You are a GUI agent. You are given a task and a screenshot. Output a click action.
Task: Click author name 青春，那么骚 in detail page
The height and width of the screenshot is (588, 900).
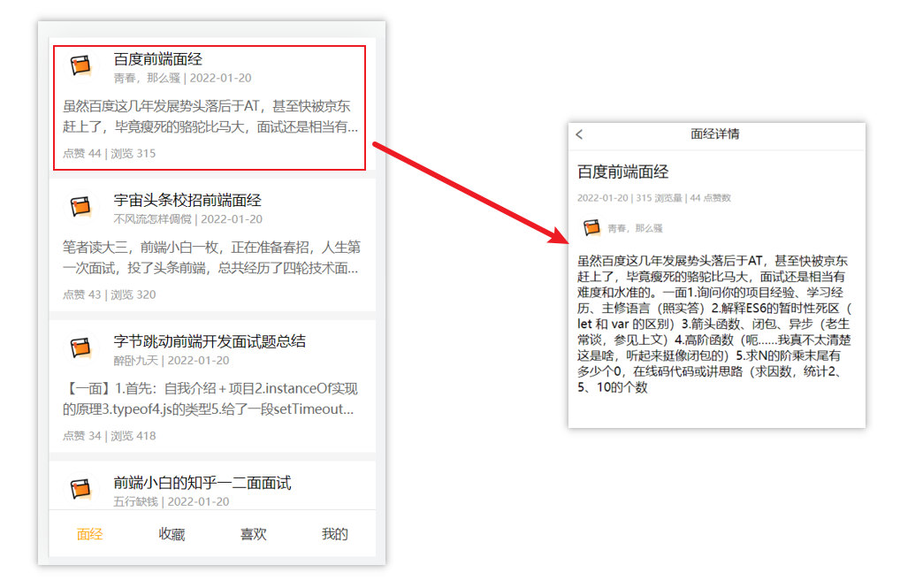click(x=636, y=228)
